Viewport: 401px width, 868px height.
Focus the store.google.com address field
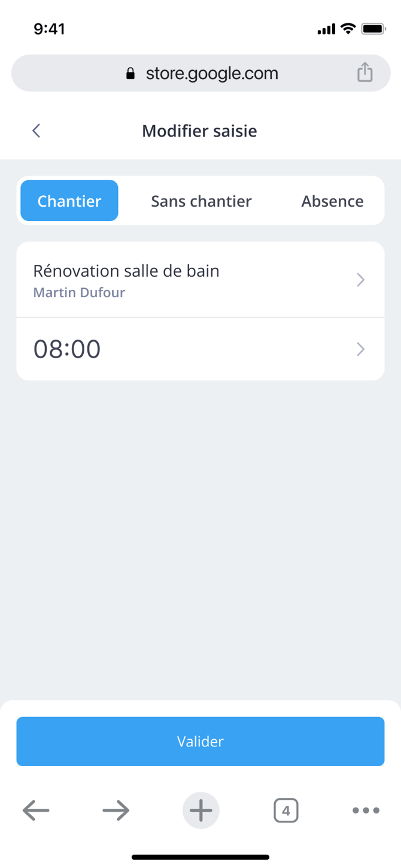click(x=212, y=74)
